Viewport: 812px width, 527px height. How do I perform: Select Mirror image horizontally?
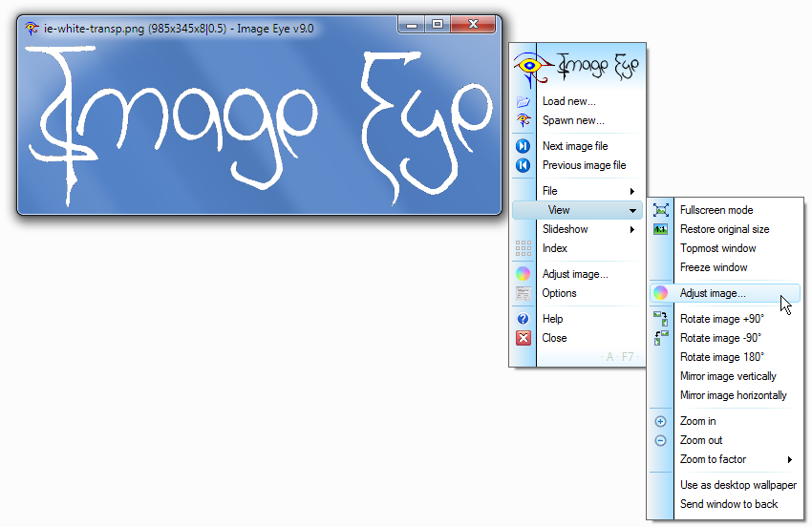[x=734, y=395]
